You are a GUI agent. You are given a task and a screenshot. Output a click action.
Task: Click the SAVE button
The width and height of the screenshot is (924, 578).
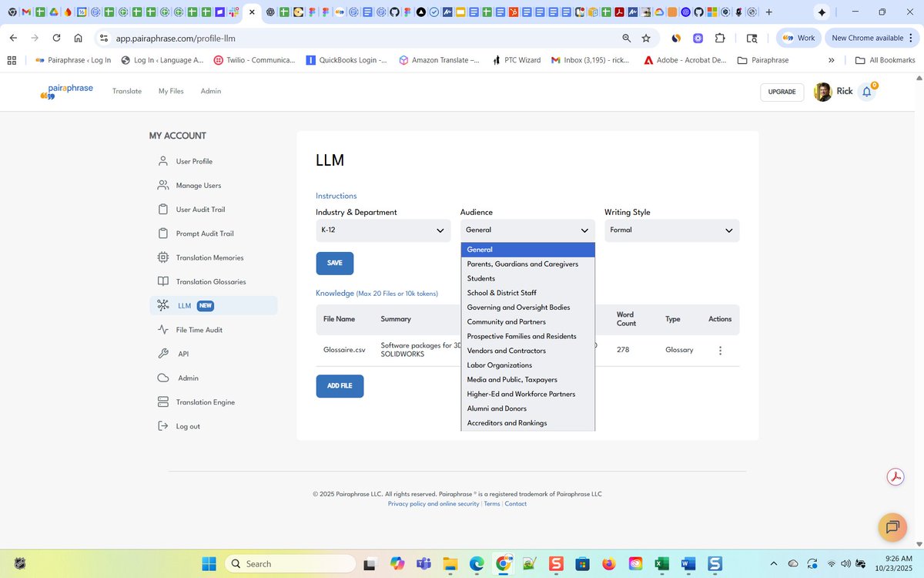[x=334, y=263]
